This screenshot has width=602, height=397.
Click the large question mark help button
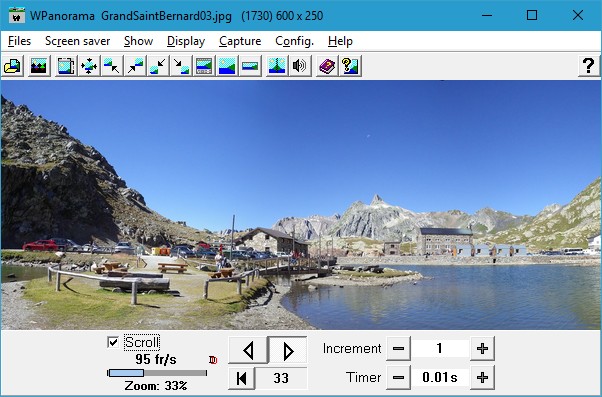589,66
